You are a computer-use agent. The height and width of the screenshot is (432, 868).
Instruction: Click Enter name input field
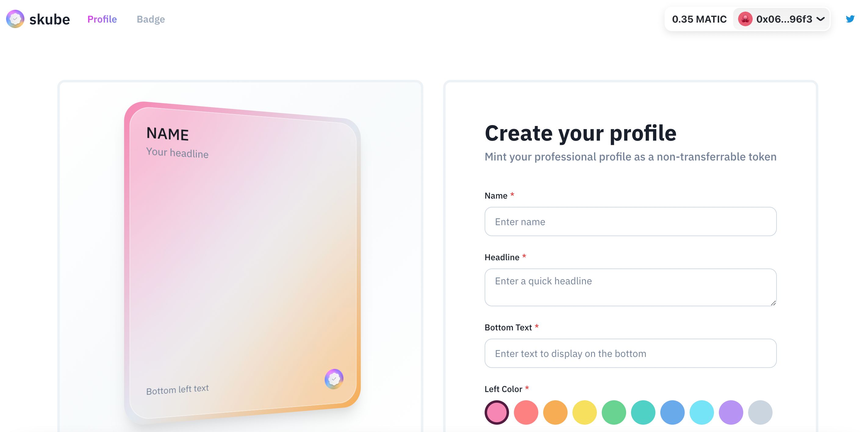pos(630,221)
